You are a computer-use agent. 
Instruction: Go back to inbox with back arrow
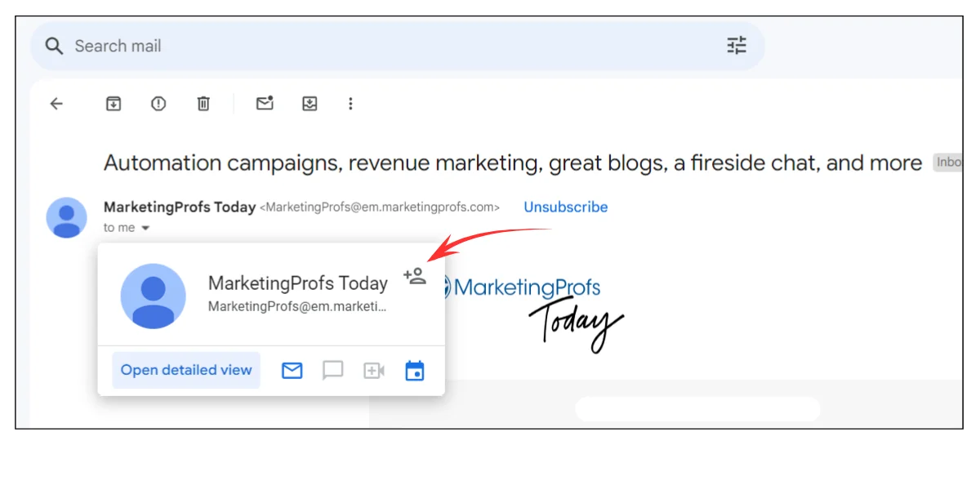point(56,104)
